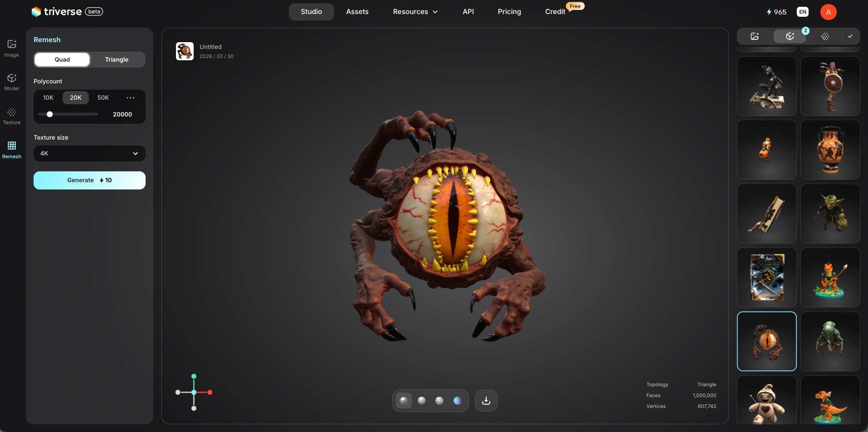The height and width of the screenshot is (432, 868).
Task: Expand the Resources menu
Action: click(415, 12)
